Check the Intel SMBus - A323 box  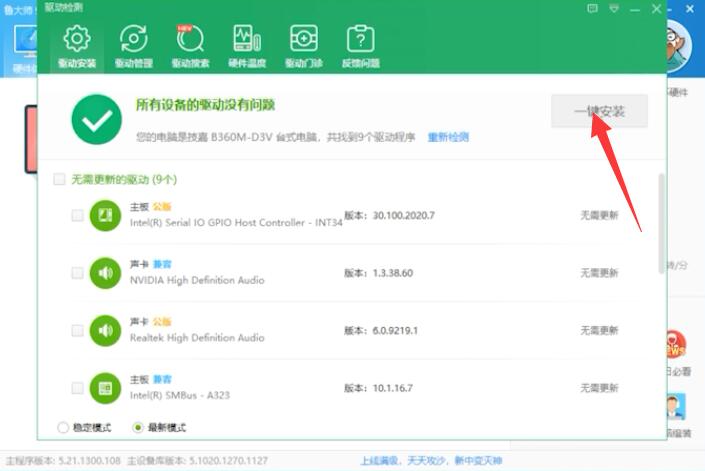coord(77,388)
